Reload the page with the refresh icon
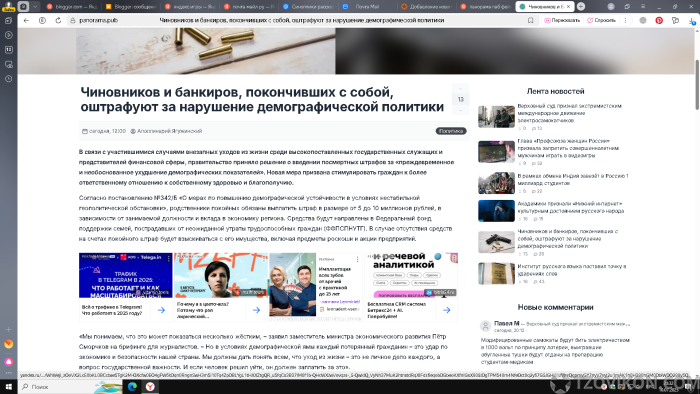This screenshot has height=394, width=700. coord(58,21)
